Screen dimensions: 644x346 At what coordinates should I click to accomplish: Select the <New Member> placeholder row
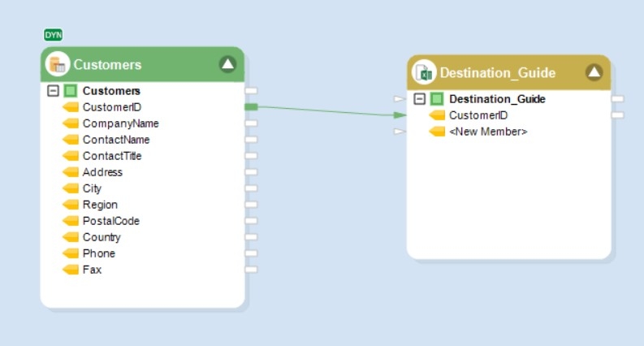pos(488,132)
